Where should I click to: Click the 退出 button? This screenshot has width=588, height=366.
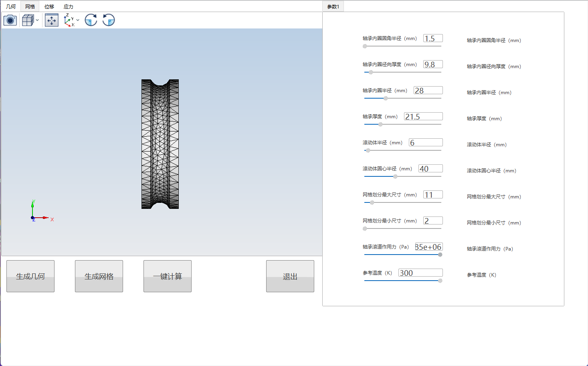[x=290, y=276]
